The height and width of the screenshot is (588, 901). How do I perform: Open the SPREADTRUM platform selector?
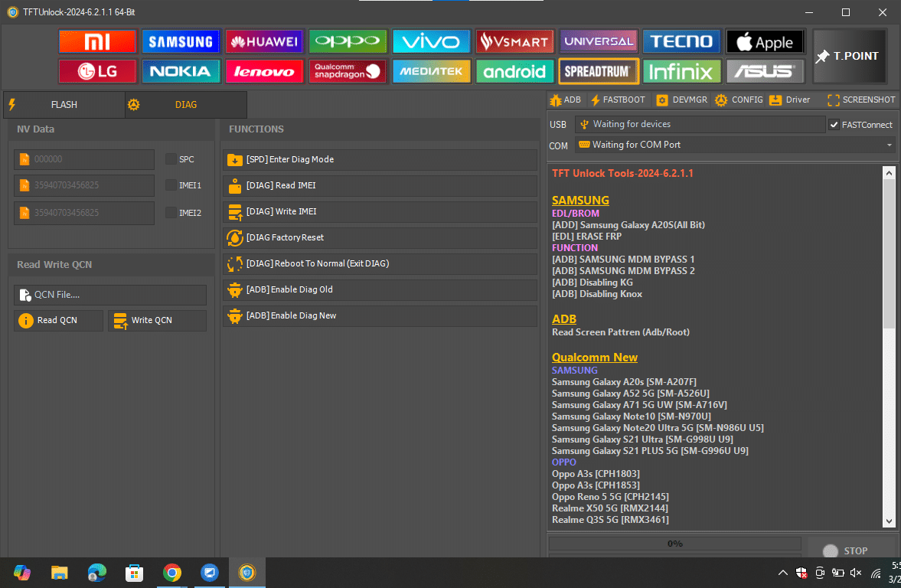click(x=598, y=71)
